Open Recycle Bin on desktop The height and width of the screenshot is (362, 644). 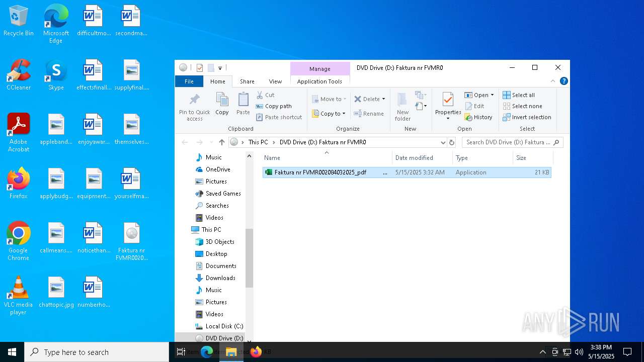[19, 21]
